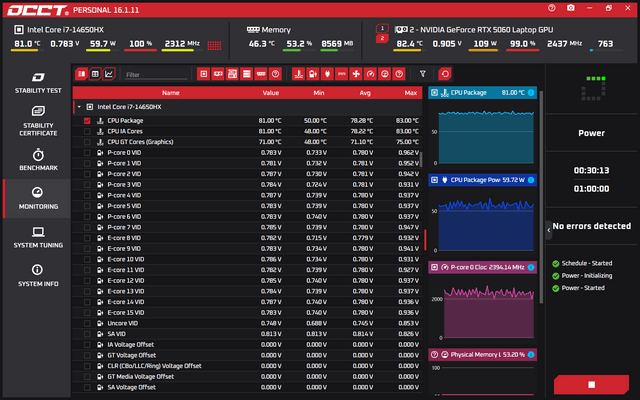
Task: Toggle the other sensor types question-mark filter
Action: click(x=399, y=74)
